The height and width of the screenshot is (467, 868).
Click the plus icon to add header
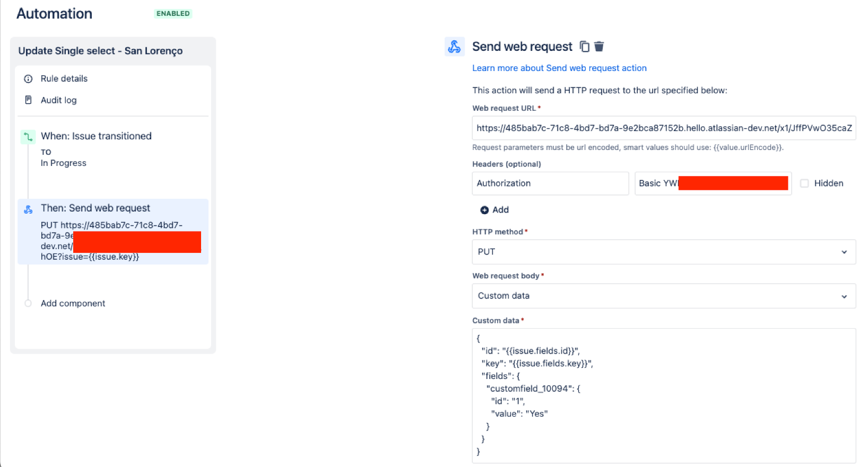tap(484, 210)
